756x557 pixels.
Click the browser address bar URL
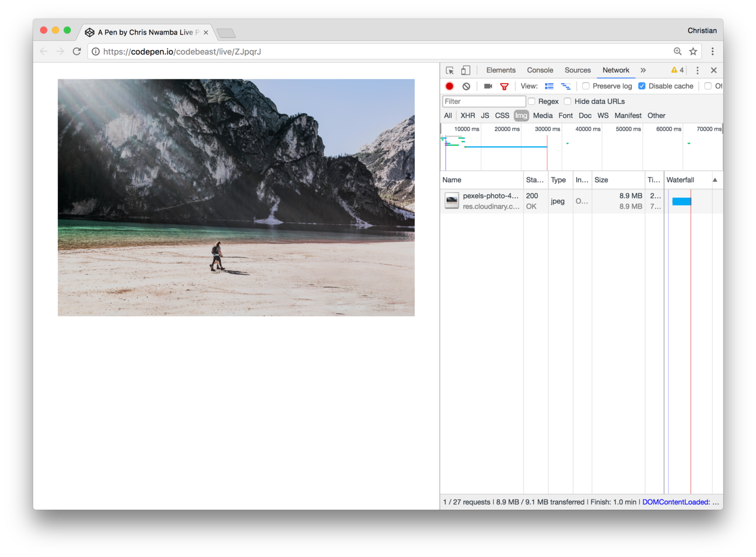click(x=182, y=51)
